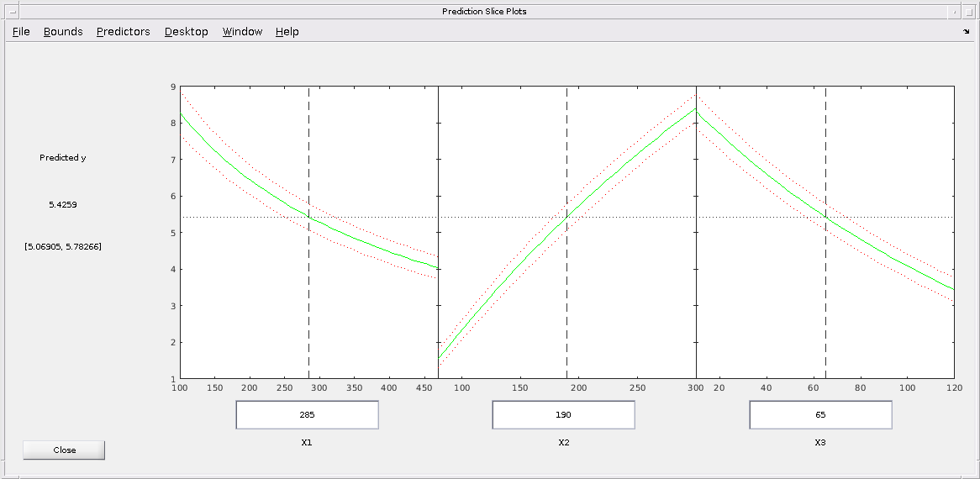Open the Window menu
This screenshot has width=980, height=479.
(x=243, y=31)
